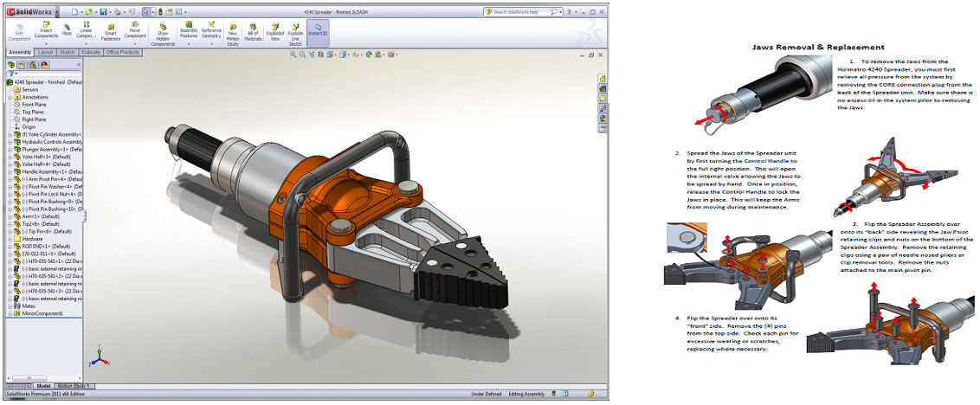Viewport: 980px width, 405px height.
Task: Switch to the Office Products tab
Action: [123, 53]
